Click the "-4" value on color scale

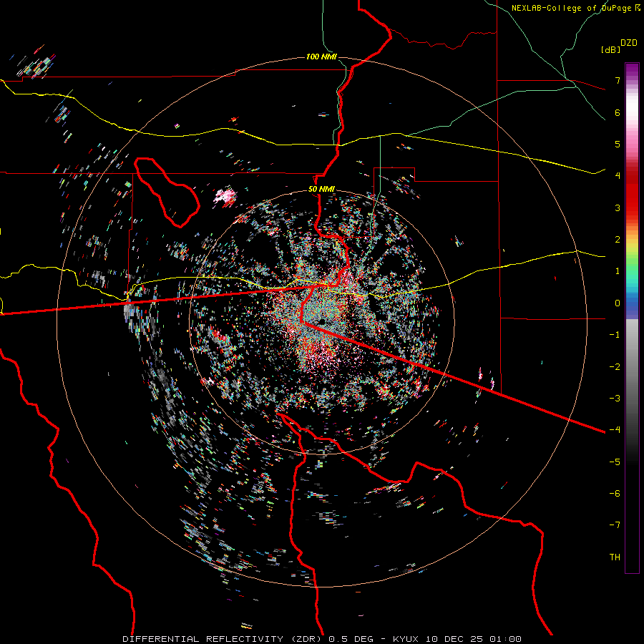click(x=615, y=430)
